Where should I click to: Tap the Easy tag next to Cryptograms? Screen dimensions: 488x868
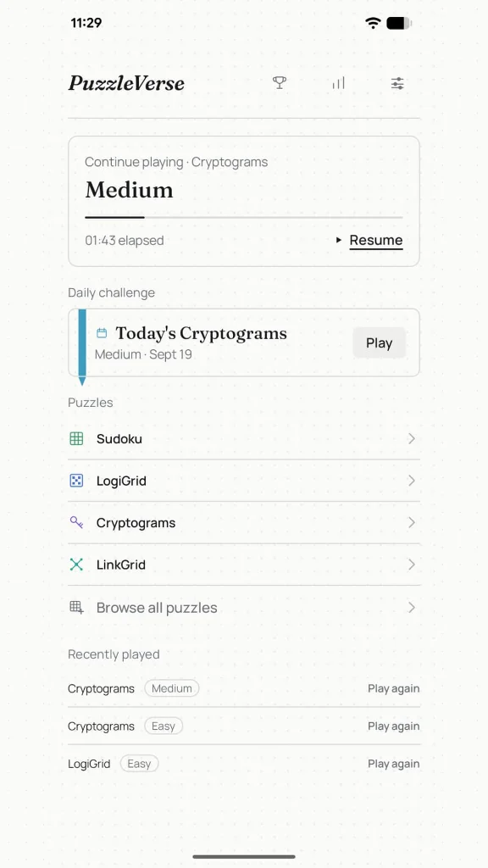[x=164, y=726]
